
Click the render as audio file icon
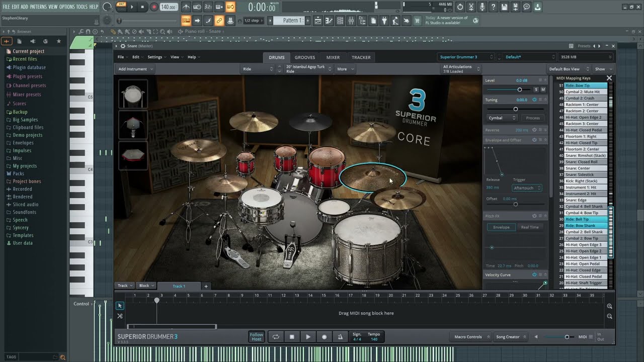point(516,7)
